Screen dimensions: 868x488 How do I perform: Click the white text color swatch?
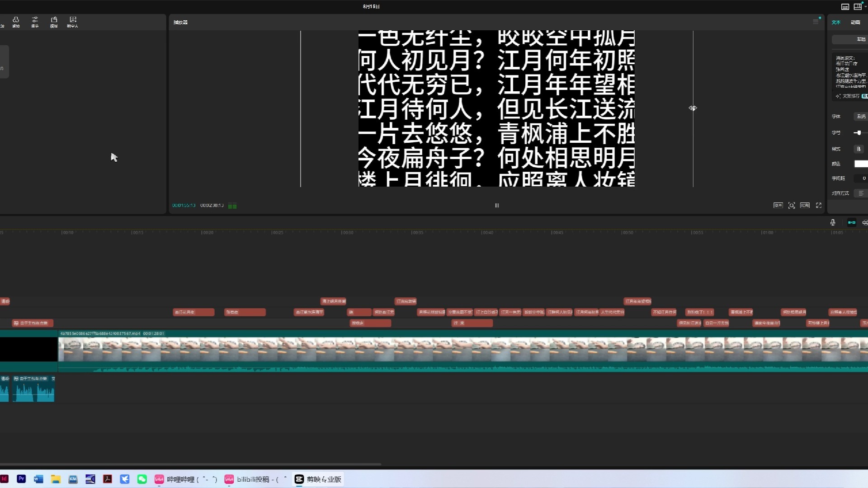pos(861,164)
